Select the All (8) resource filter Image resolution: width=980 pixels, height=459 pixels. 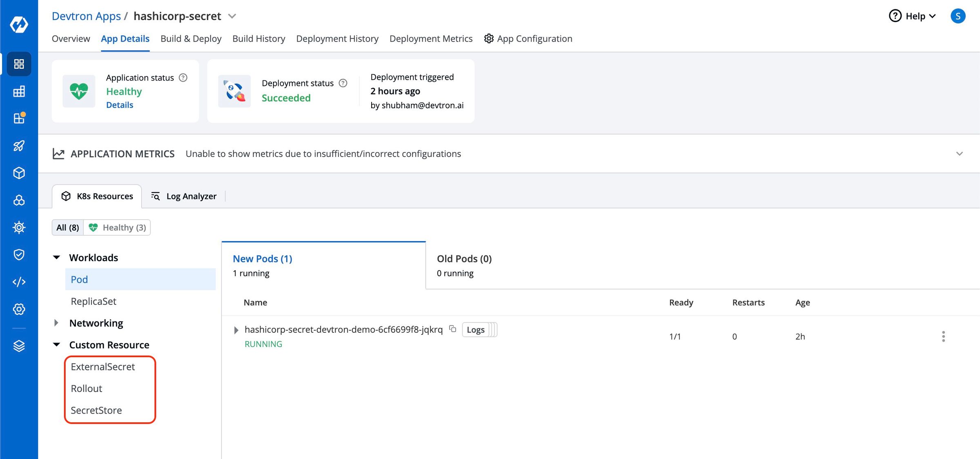coord(67,227)
